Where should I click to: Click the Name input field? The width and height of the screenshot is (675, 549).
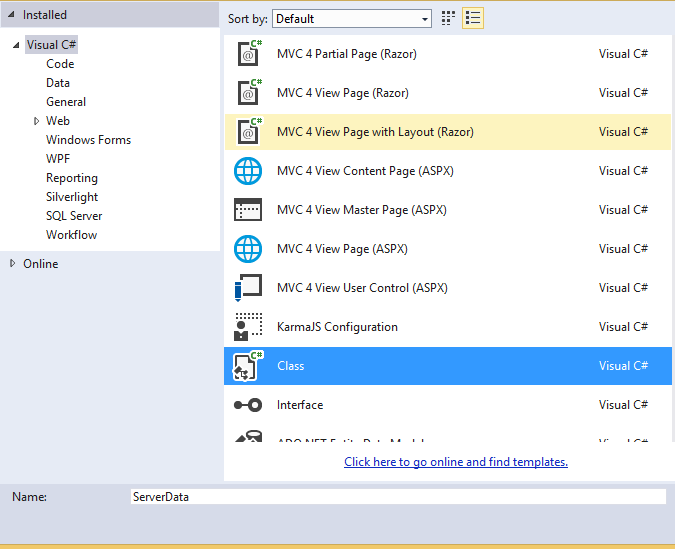pos(398,496)
